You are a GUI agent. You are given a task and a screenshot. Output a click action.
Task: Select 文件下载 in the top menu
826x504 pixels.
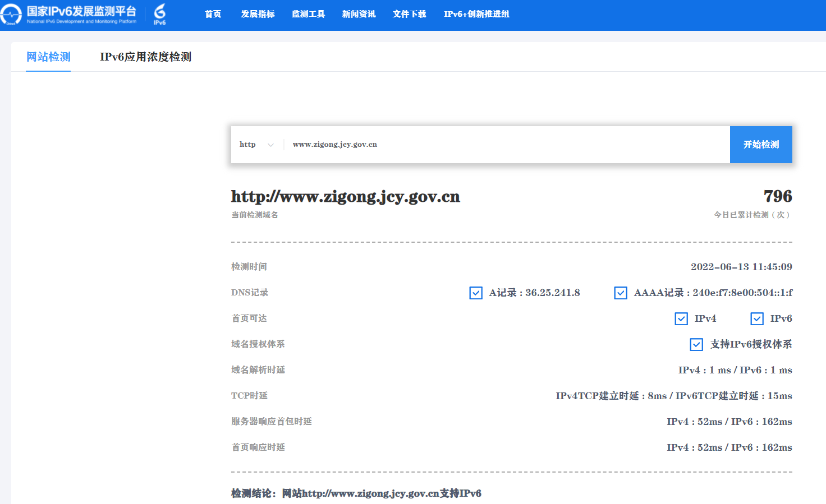409,14
